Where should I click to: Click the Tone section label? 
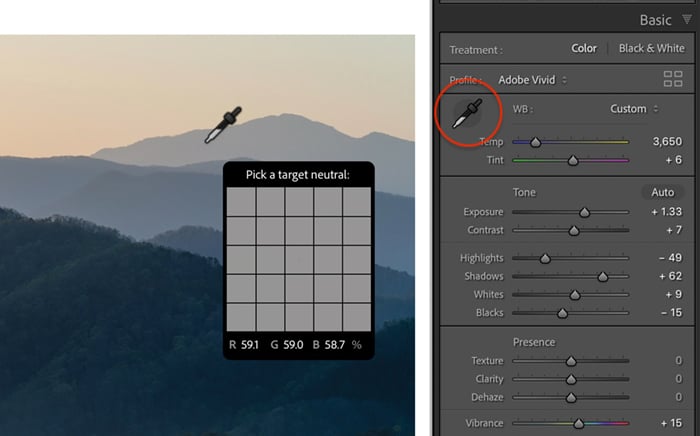524,192
